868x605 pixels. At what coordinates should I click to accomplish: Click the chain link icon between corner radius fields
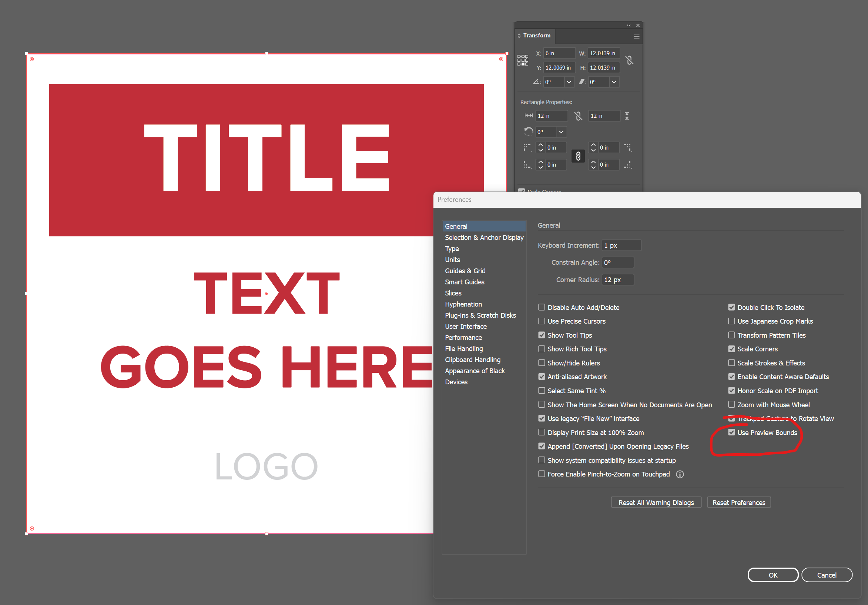point(579,156)
